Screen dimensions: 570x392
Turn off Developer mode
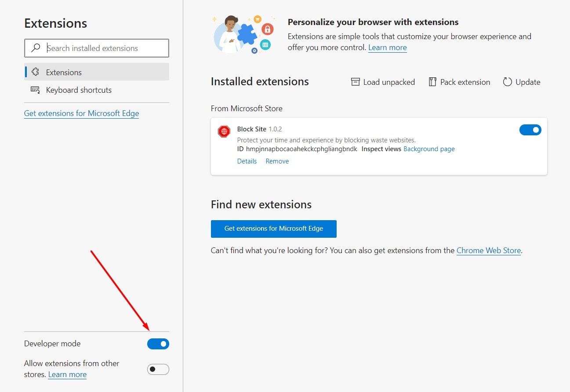click(x=158, y=344)
